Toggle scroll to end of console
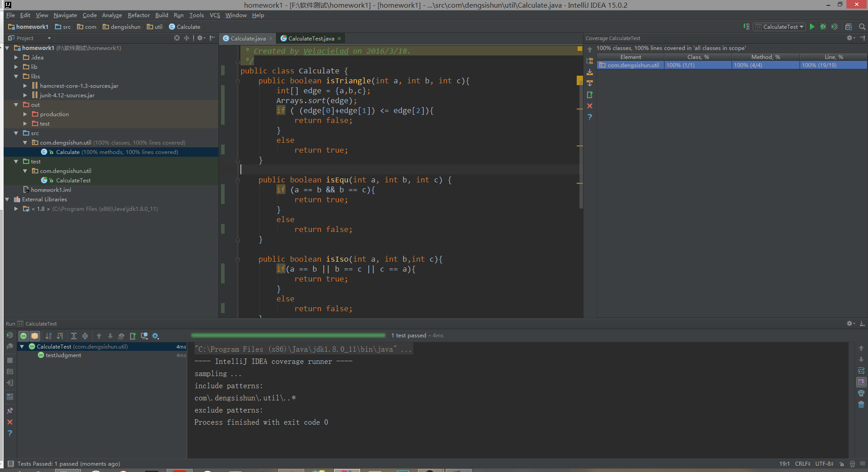This screenshot has width=868, height=472. pos(861,382)
